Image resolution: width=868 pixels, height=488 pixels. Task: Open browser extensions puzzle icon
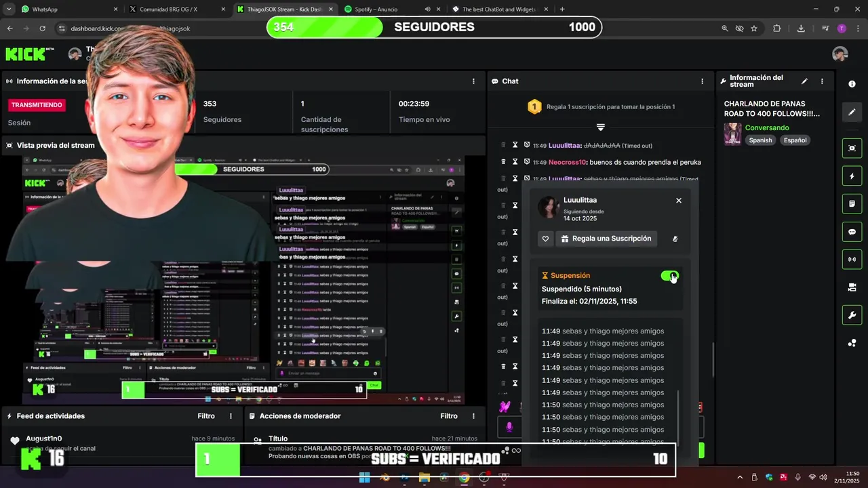[x=777, y=28]
